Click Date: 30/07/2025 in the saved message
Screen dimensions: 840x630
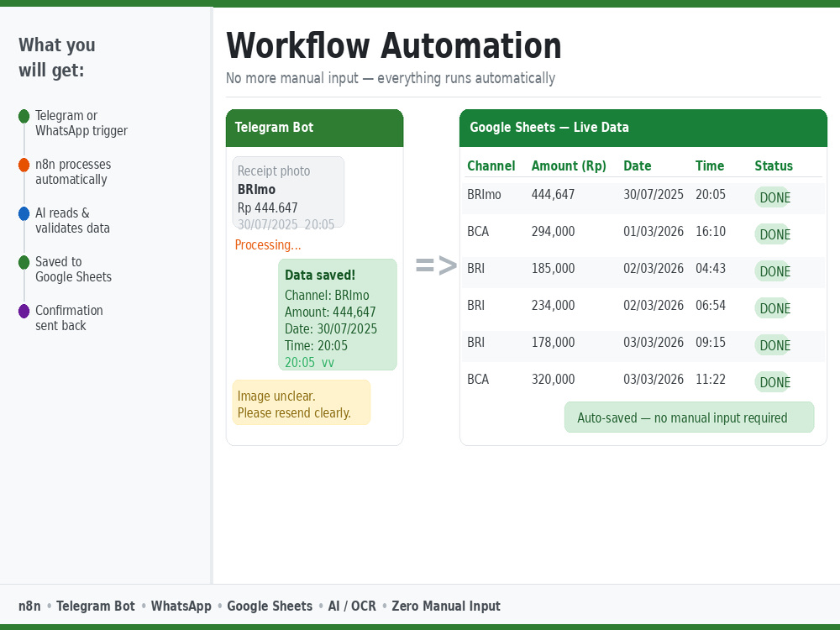click(x=330, y=329)
